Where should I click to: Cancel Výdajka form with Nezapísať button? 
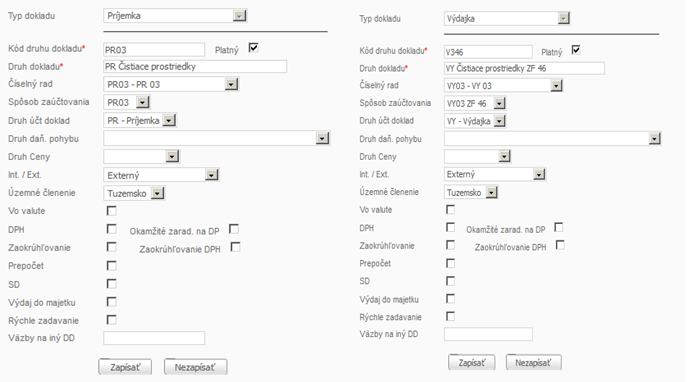(x=534, y=363)
